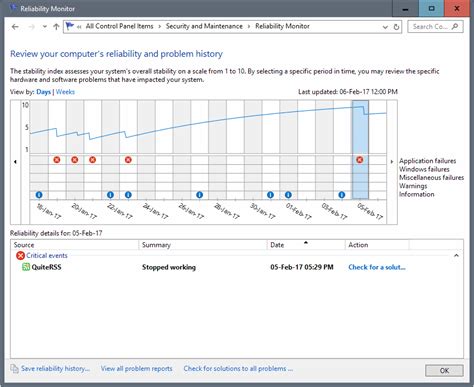This screenshot has height=387, width=474.
Task: Refresh the Reliability Monitor view
Action: pos(396,27)
